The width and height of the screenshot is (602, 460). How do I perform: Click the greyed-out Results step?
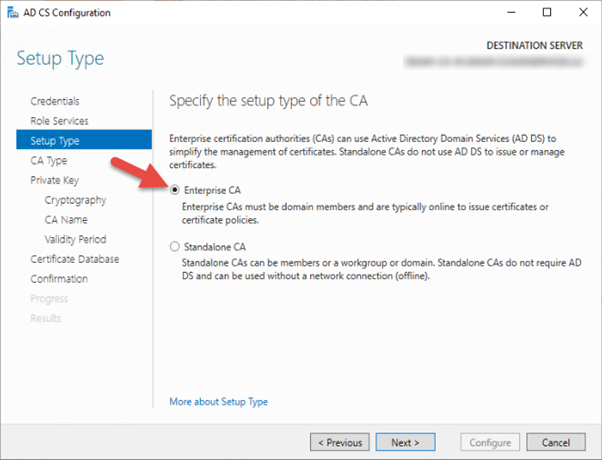(x=46, y=318)
